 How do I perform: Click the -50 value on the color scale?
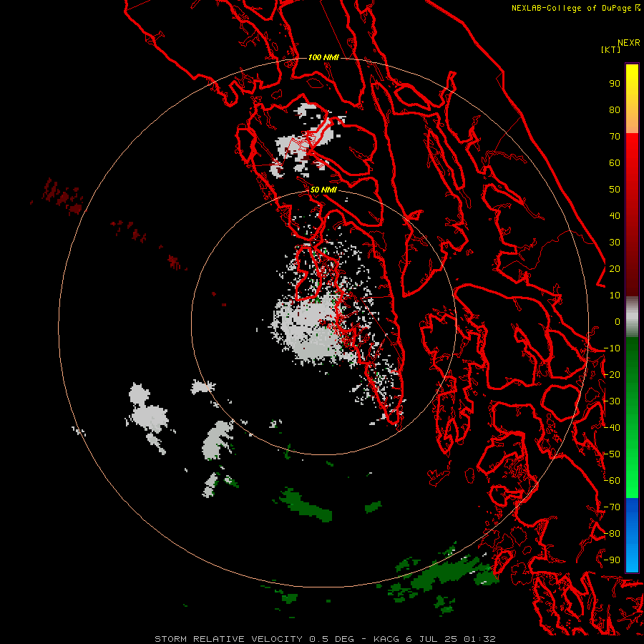click(x=612, y=454)
